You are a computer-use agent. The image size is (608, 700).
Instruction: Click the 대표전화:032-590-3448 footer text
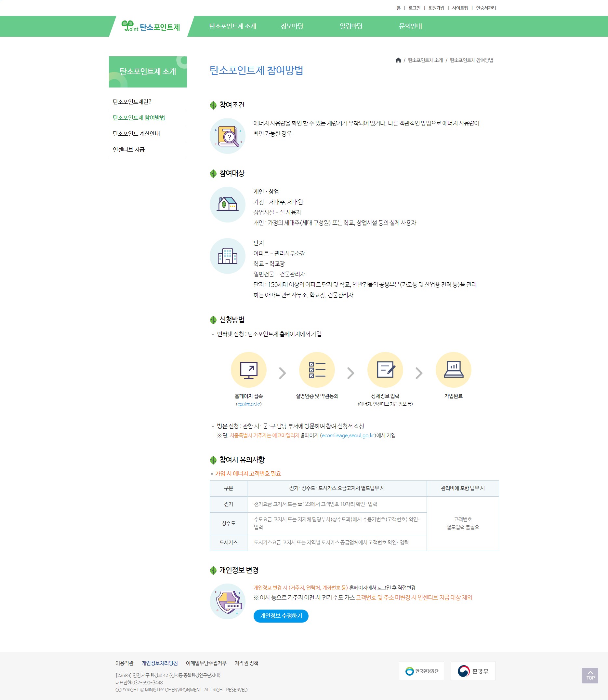(139, 683)
